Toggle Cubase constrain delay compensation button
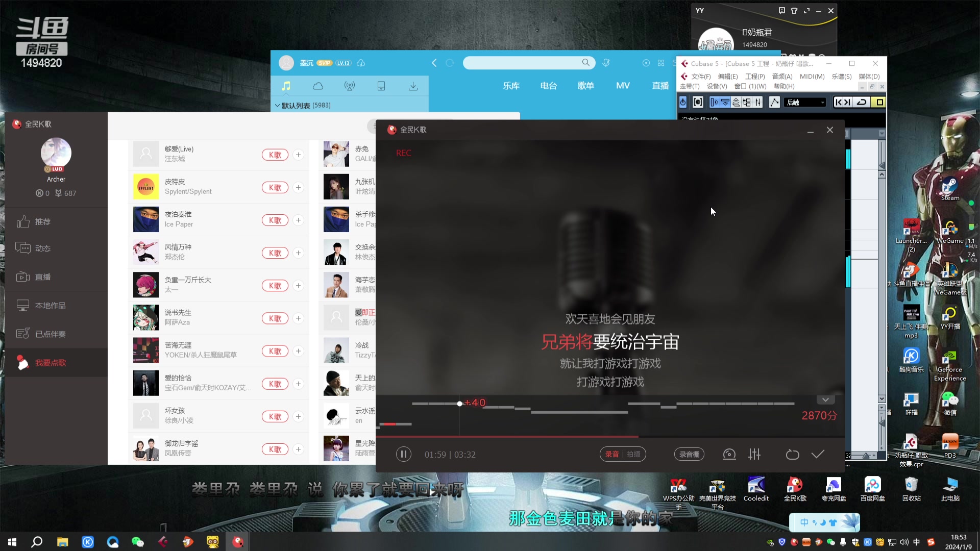The width and height of the screenshot is (980, 551). click(x=698, y=102)
